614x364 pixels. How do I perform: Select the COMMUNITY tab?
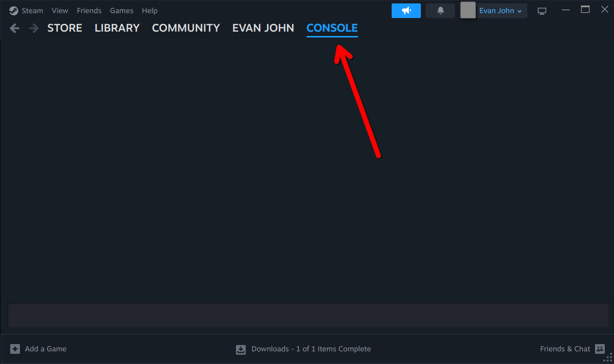click(x=186, y=28)
